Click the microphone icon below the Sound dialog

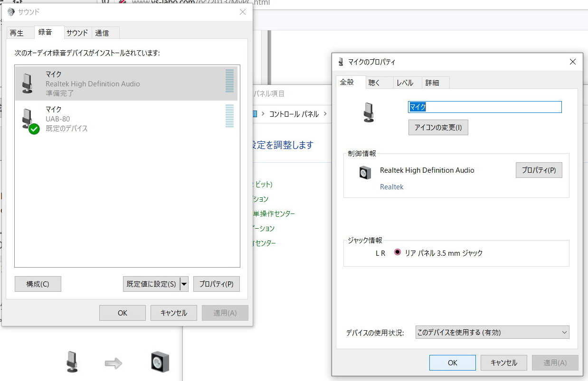point(72,362)
